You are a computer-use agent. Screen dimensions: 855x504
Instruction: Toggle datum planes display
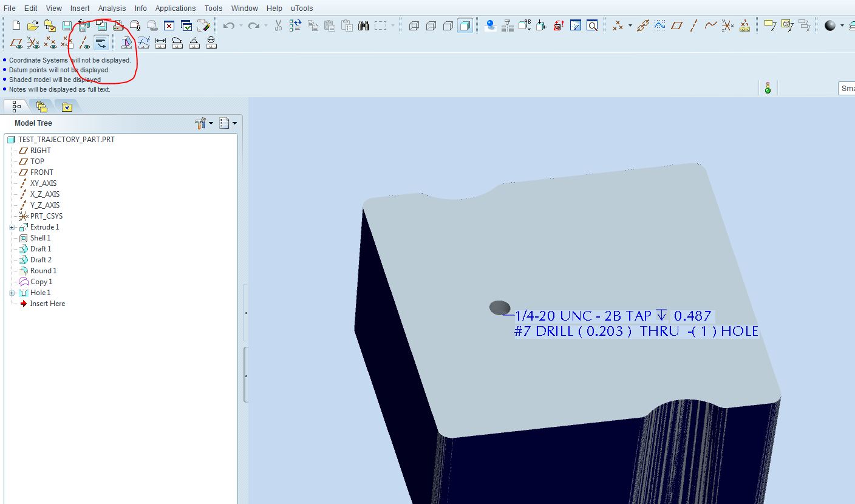(x=16, y=43)
